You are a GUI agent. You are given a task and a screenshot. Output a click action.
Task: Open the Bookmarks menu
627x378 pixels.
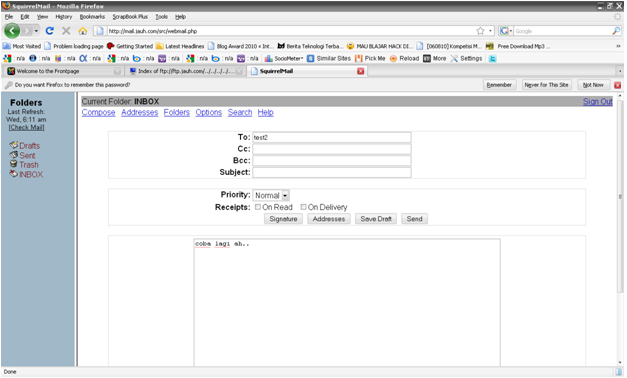[92, 17]
